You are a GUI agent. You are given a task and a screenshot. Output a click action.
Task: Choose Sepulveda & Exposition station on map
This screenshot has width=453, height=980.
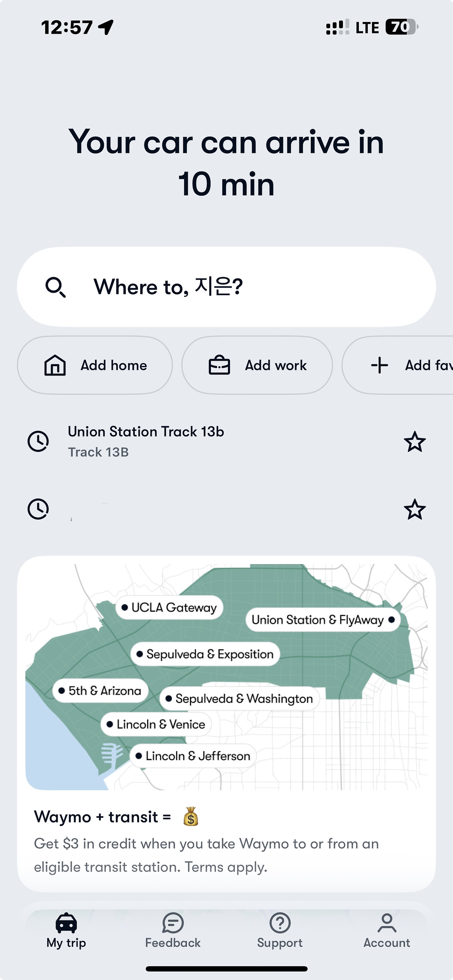205,654
